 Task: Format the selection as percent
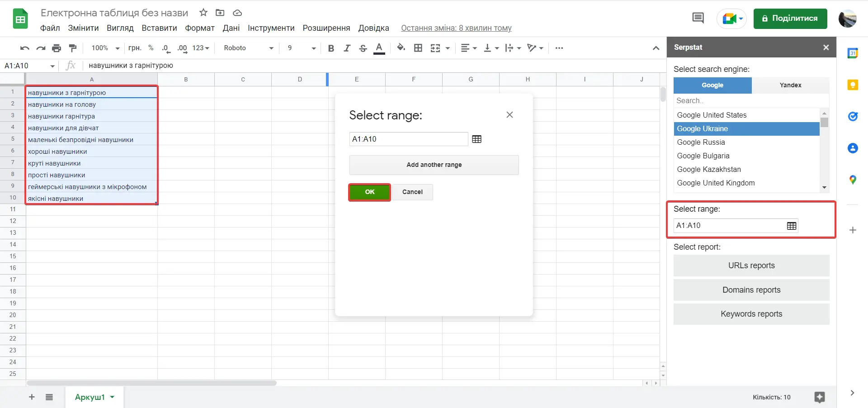coord(151,48)
